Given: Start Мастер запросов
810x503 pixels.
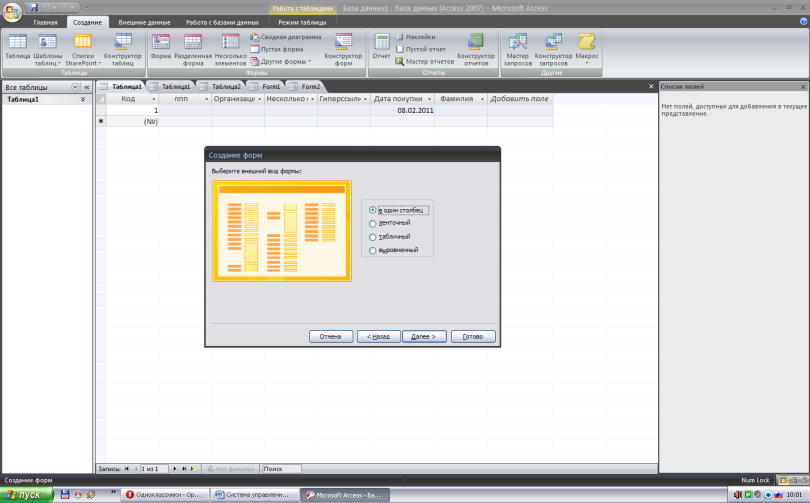Looking at the screenshot, I should click(518, 49).
